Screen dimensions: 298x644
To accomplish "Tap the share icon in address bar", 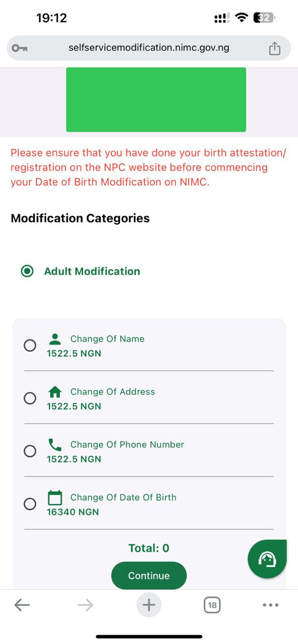I will pyautogui.click(x=274, y=48).
